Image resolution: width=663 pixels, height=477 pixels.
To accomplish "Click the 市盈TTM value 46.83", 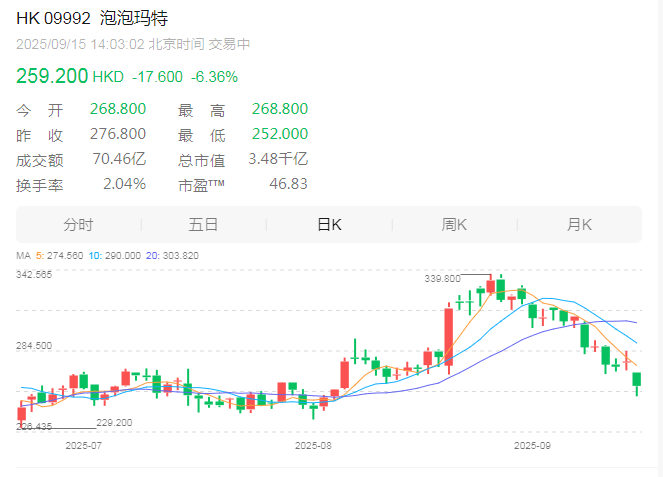I will click(288, 184).
